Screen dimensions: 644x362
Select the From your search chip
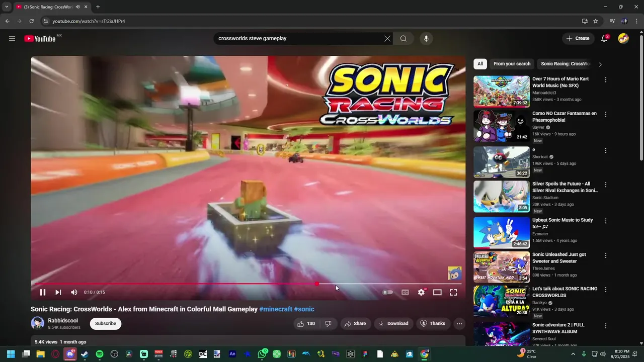(x=512, y=64)
